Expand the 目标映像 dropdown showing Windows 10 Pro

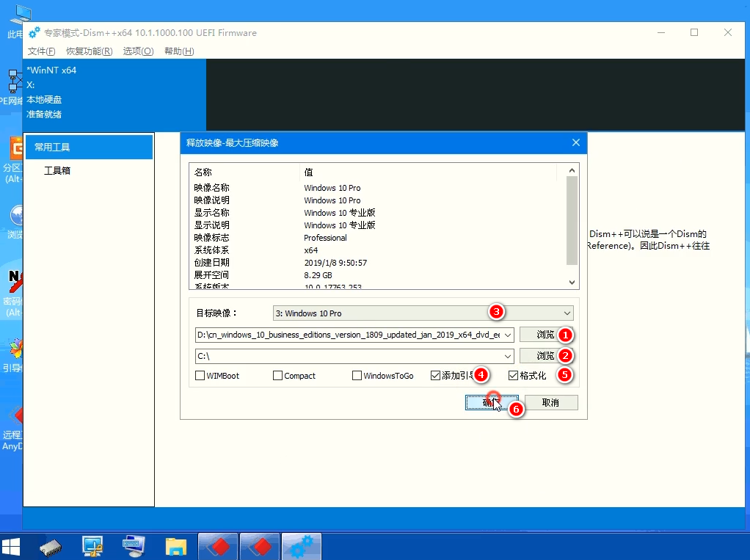[567, 313]
